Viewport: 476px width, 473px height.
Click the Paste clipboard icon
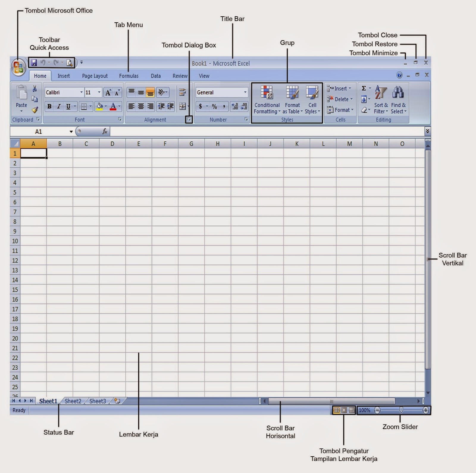coord(21,93)
